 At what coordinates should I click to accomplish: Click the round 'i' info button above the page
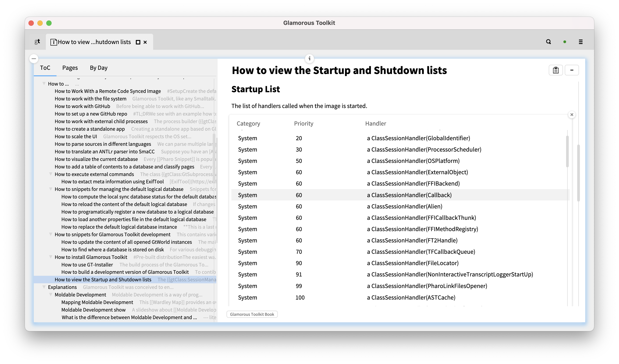(309, 59)
